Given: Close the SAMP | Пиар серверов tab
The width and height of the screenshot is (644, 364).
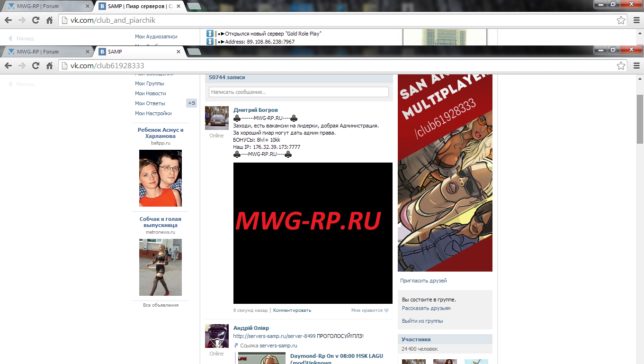Looking at the screenshot, I should pyautogui.click(x=179, y=6).
